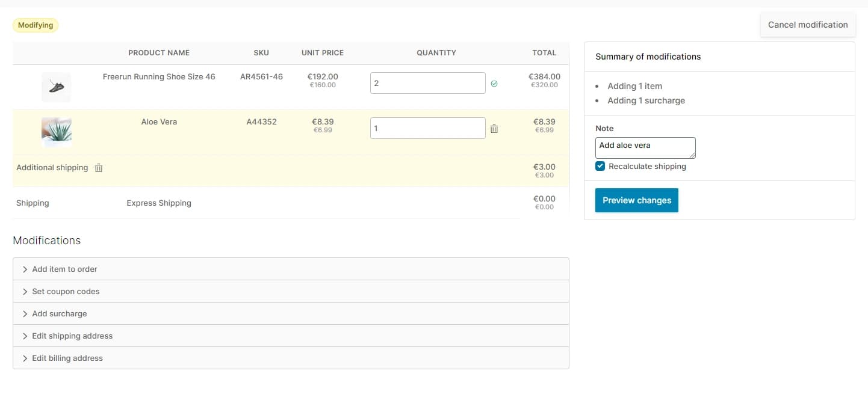Click the Aloe Vera quantity input
Viewport: 868px width, 415px height.
(x=427, y=128)
